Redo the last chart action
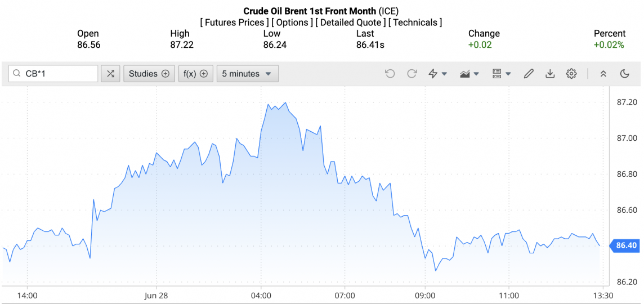644x304 pixels. pos(412,74)
